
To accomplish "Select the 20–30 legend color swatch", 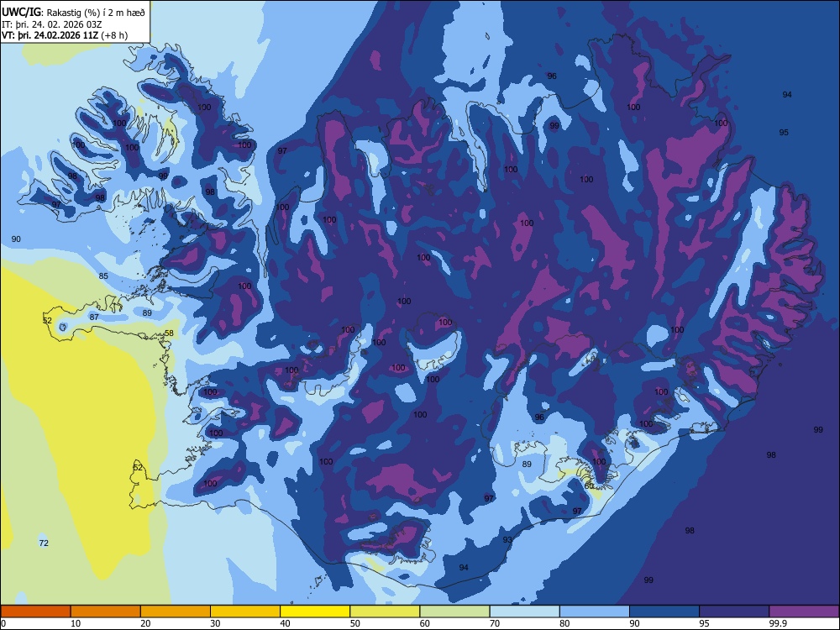I will pos(176,612).
